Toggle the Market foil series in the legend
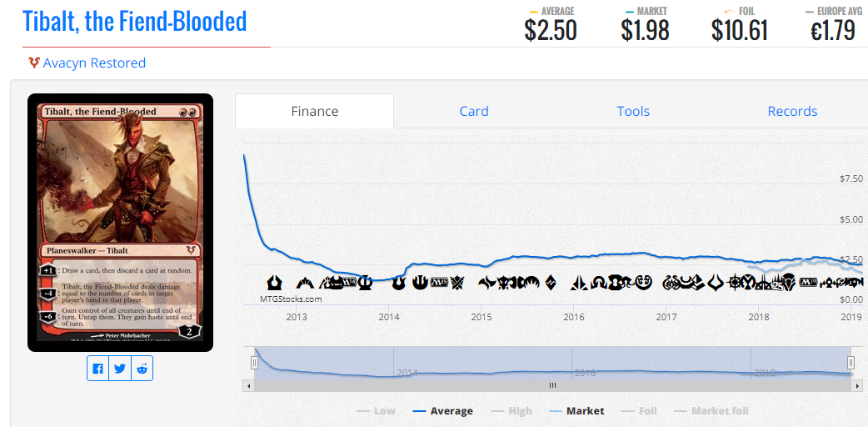This screenshot has width=868, height=427. tap(711, 411)
